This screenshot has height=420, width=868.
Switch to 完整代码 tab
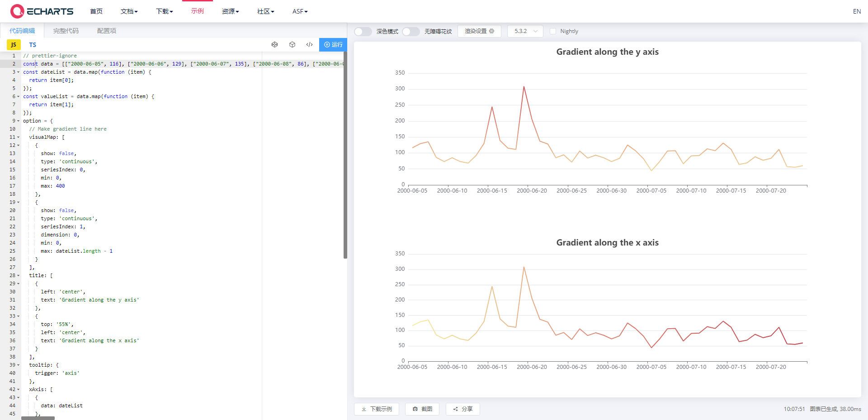[66, 31]
